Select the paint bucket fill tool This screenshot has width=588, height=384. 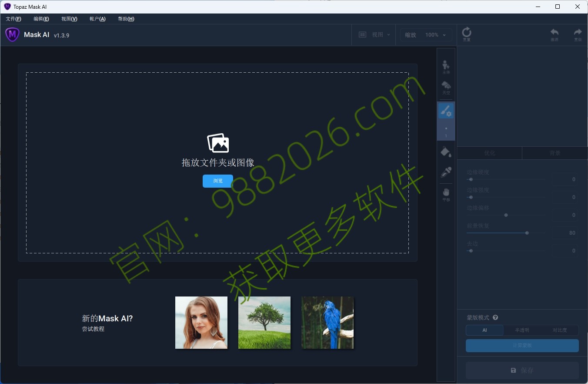[x=446, y=152]
